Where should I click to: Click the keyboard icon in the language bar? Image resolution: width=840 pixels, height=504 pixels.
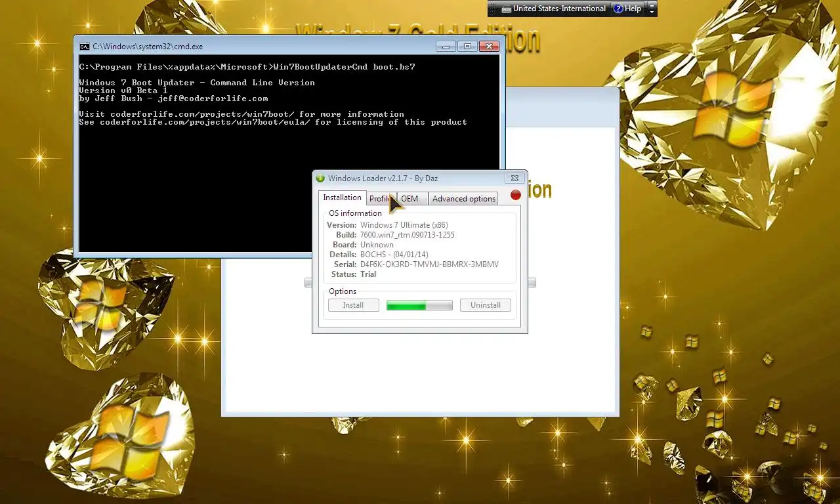[x=507, y=9]
